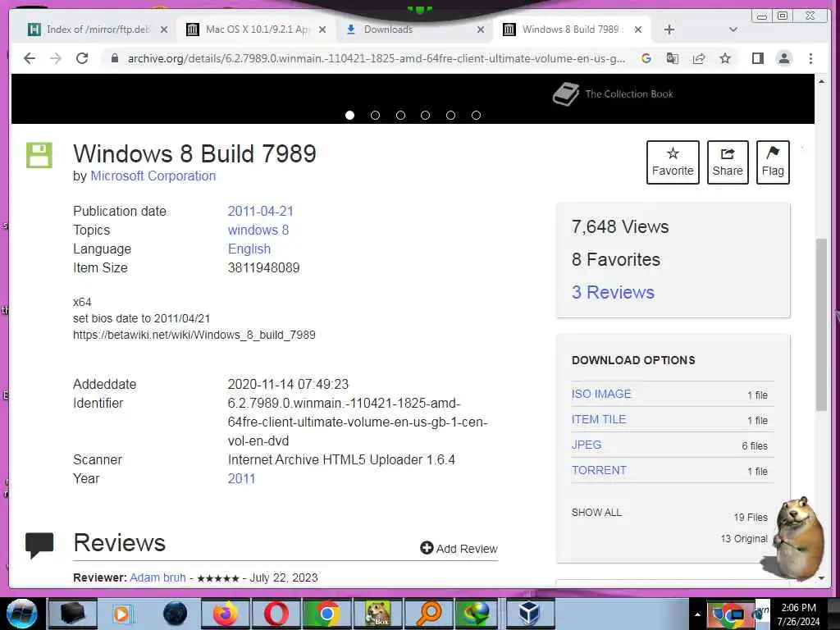Open the Windows Start orb
The height and width of the screenshot is (630, 840).
click(x=21, y=614)
